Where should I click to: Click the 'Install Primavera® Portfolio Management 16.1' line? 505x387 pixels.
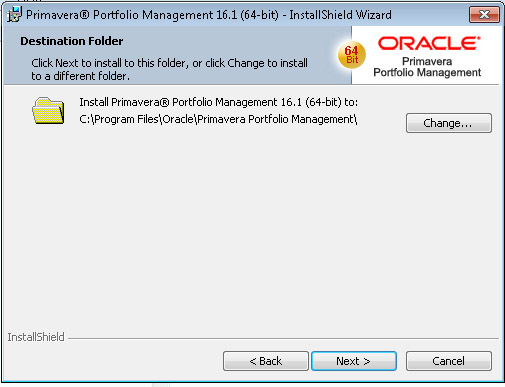[218, 102]
